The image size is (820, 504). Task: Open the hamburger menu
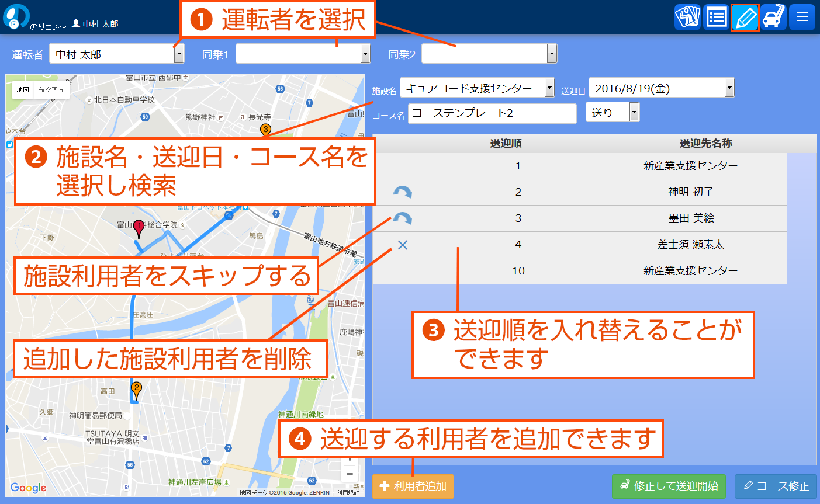(x=802, y=17)
